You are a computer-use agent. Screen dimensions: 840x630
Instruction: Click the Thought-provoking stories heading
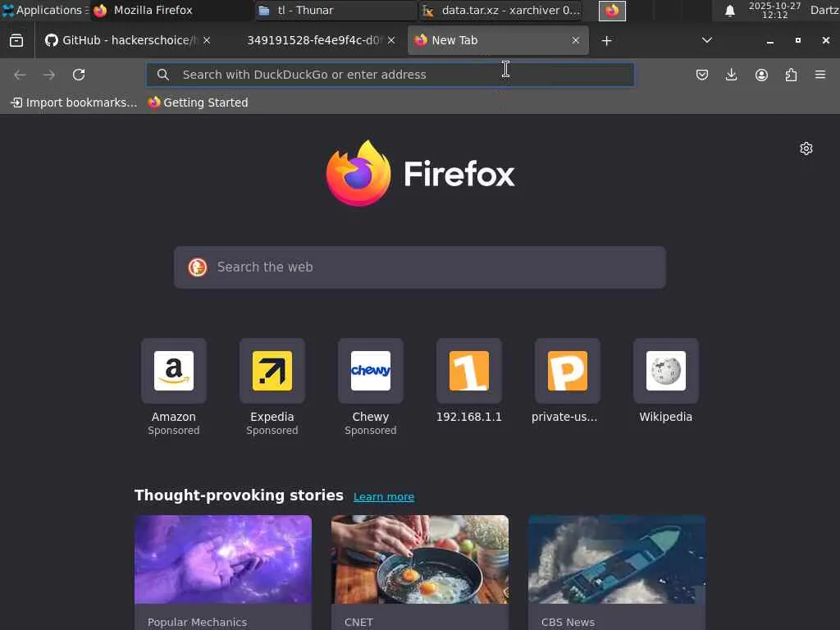click(239, 495)
